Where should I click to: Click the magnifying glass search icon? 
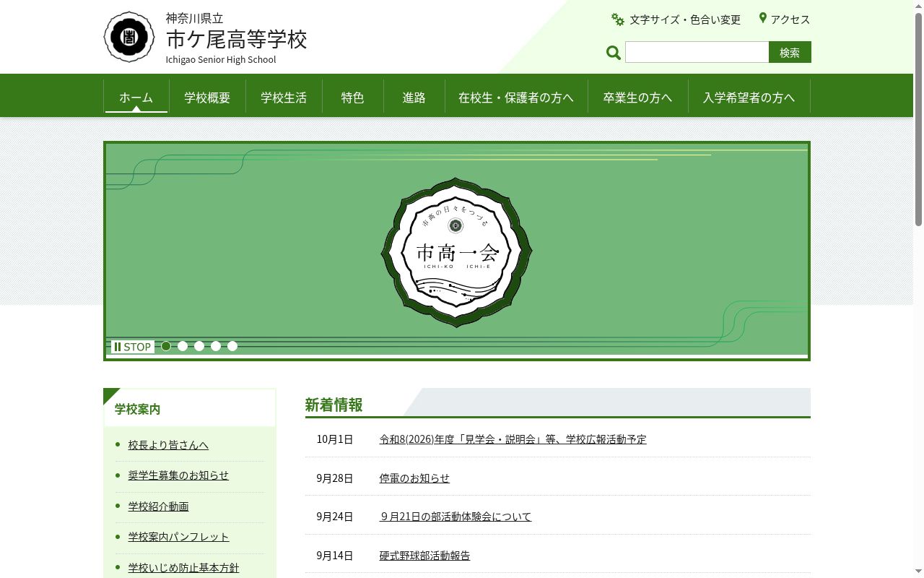[614, 52]
